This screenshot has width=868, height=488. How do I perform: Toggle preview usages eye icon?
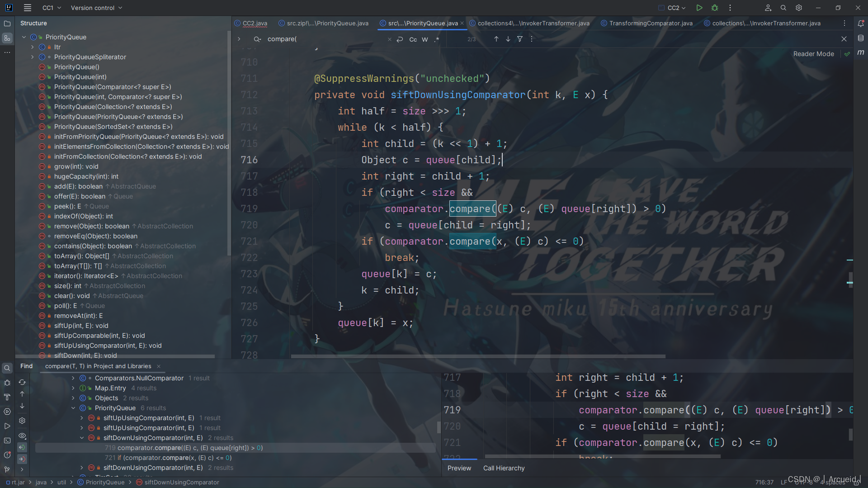(x=22, y=436)
